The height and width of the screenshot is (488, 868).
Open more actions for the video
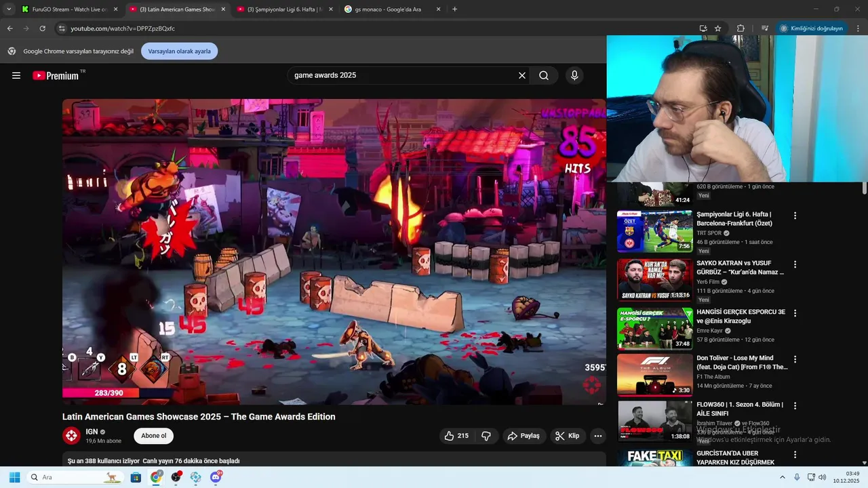(598, 436)
